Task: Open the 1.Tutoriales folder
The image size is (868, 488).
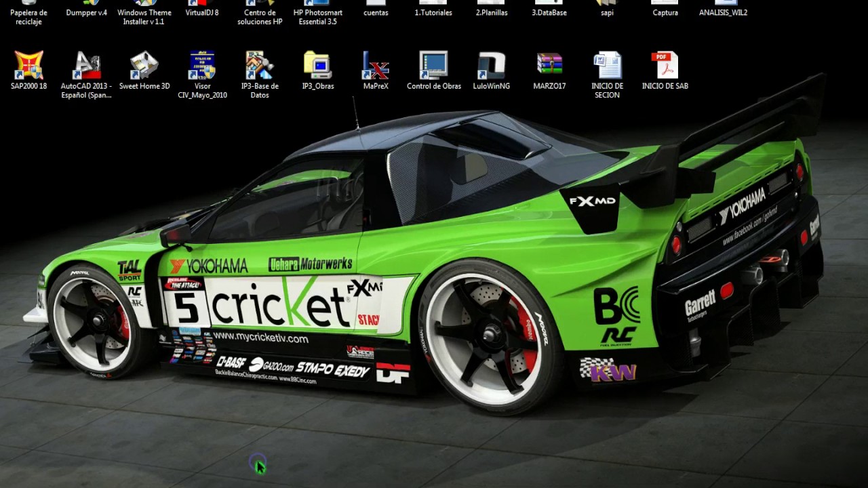Action: click(433, 9)
